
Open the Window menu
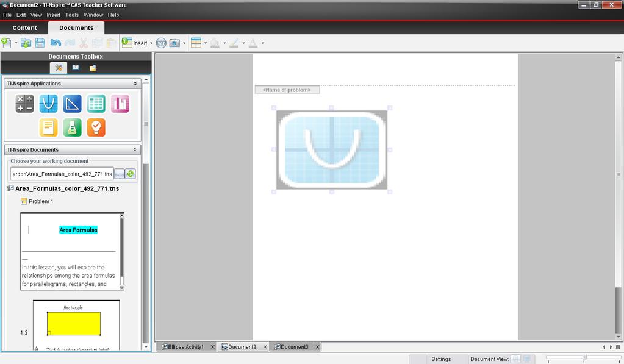pyautogui.click(x=93, y=15)
